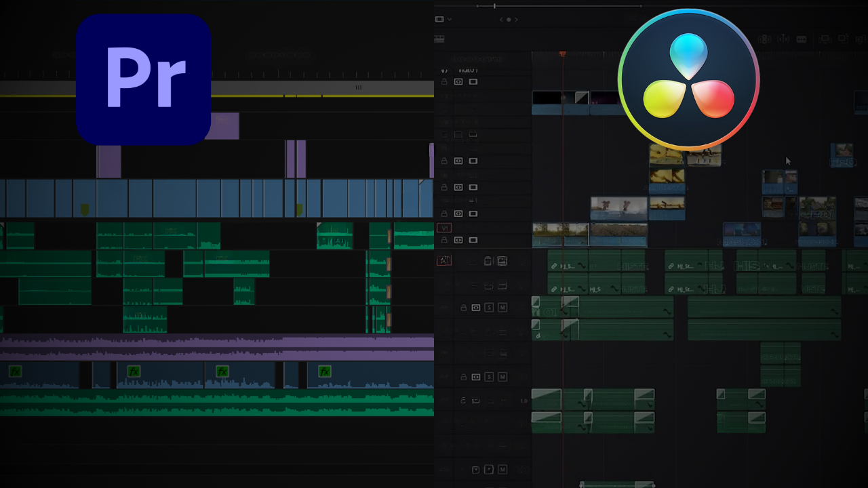Toggle auto select on topmost DaVinci video track
868x488 pixels.
[x=458, y=82]
